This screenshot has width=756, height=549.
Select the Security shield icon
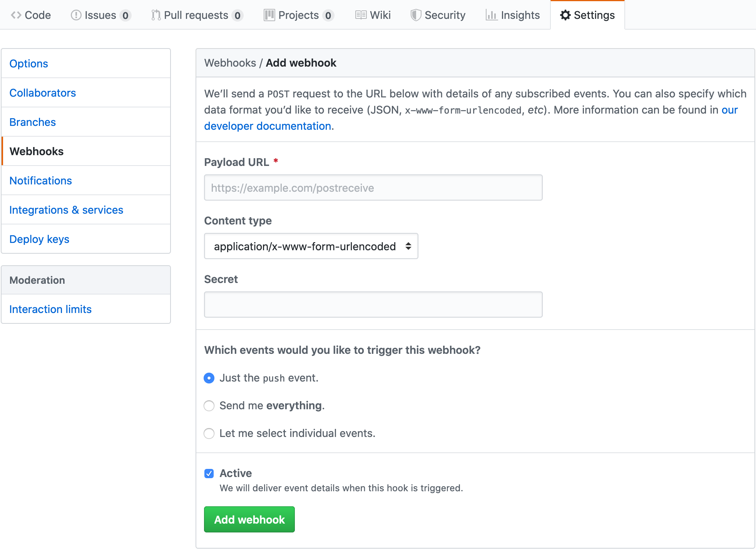tap(416, 15)
